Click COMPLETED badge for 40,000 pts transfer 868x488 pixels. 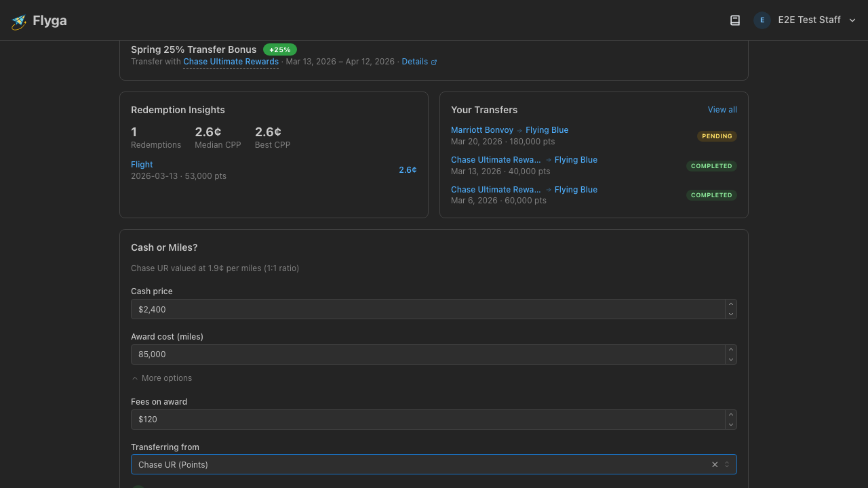point(711,166)
